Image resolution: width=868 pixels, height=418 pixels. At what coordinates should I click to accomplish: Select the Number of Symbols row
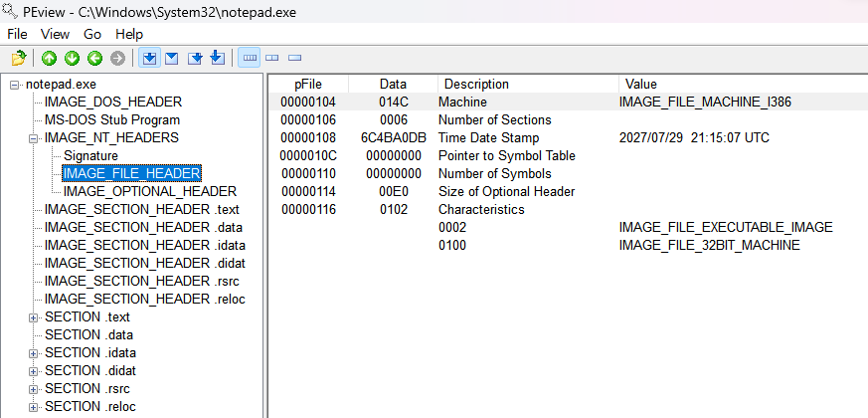coord(568,173)
